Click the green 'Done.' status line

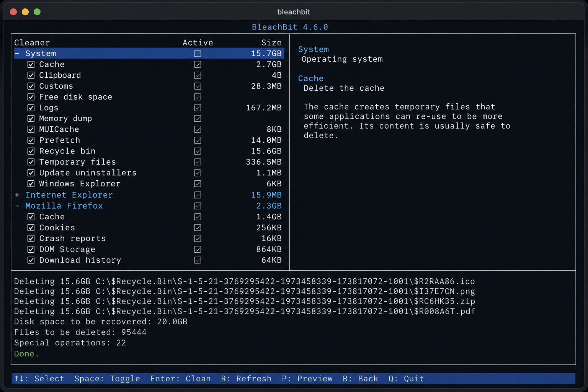26,354
